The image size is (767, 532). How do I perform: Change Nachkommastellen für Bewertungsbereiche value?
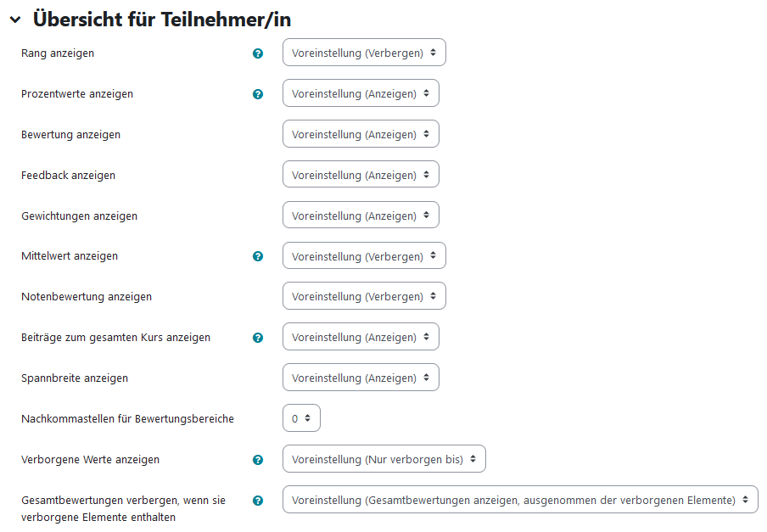point(301,417)
